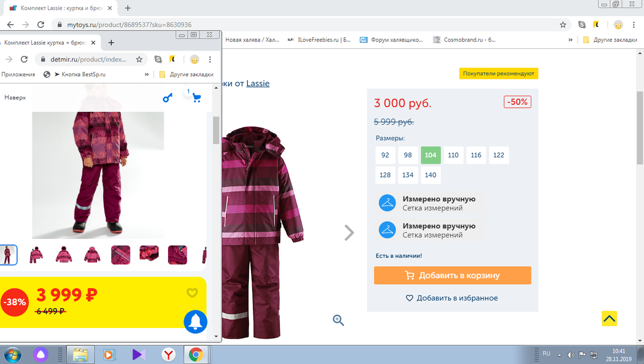Switch RU keyboard language in taskbar
The width and height of the screenshot is (644, 364).
546,354
